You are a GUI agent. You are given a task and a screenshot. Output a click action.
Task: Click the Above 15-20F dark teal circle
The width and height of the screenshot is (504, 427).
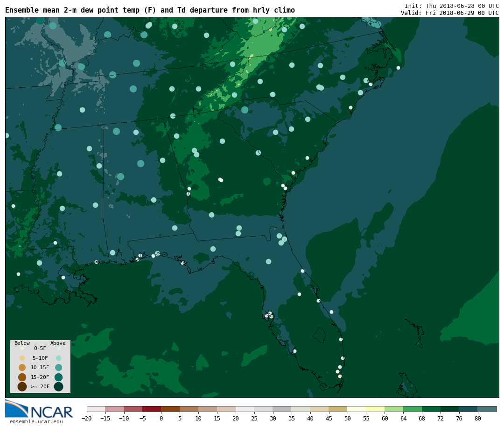coord(58,377)
